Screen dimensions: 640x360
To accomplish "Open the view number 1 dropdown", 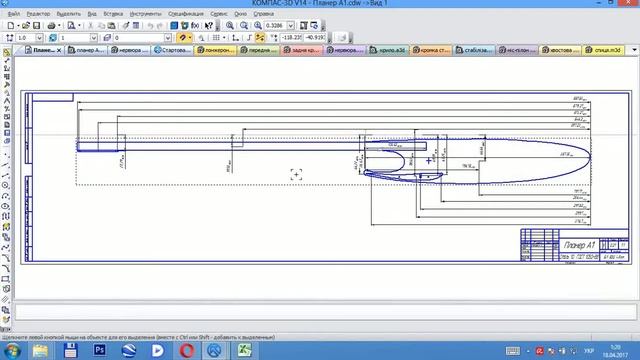I will 93,38.
